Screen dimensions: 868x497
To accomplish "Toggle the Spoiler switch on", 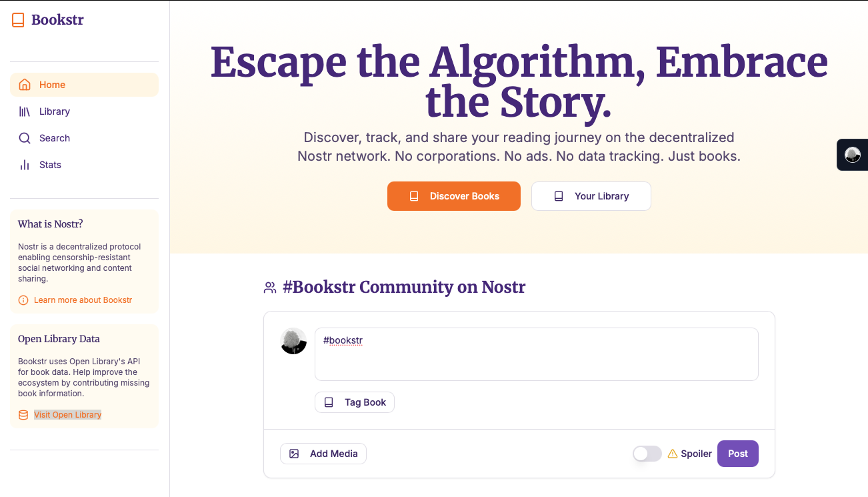I will click(647, 454).
